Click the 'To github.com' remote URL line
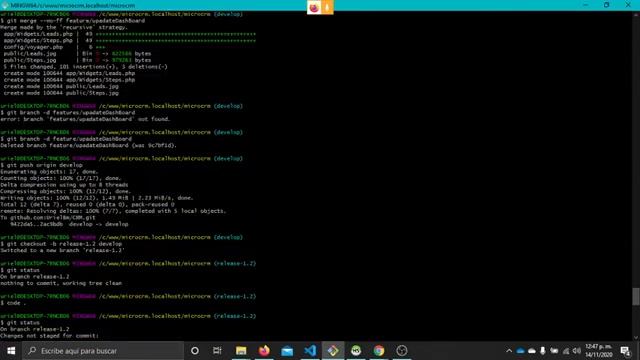This screenshot has width=640, height=360. pos(48,218)
